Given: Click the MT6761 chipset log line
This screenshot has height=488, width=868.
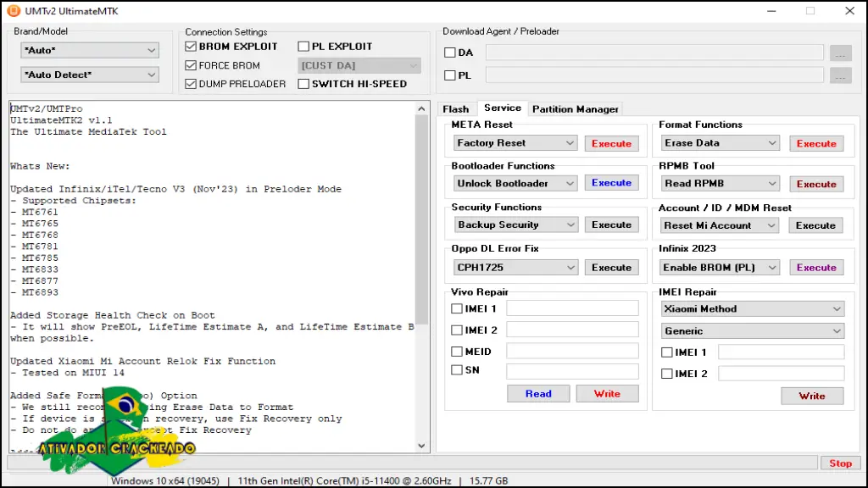Looking at the screenshot, I should click(34, 212).
